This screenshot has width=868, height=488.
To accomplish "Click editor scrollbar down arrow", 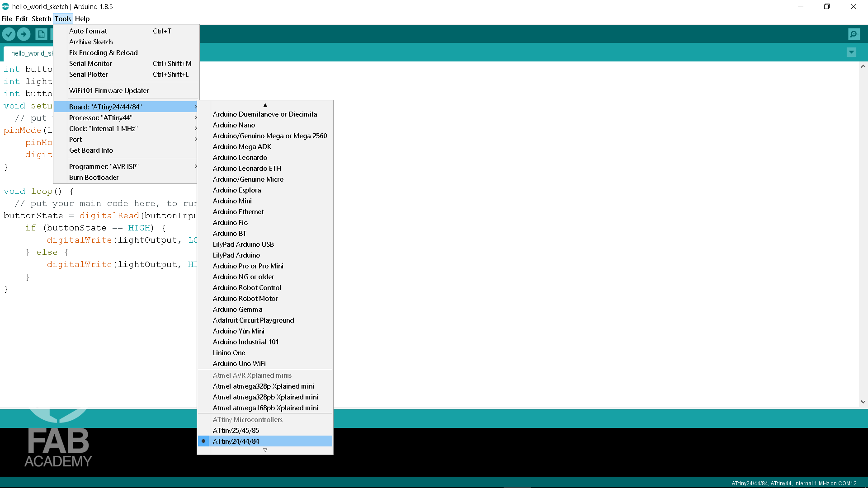I will [863, 402].
